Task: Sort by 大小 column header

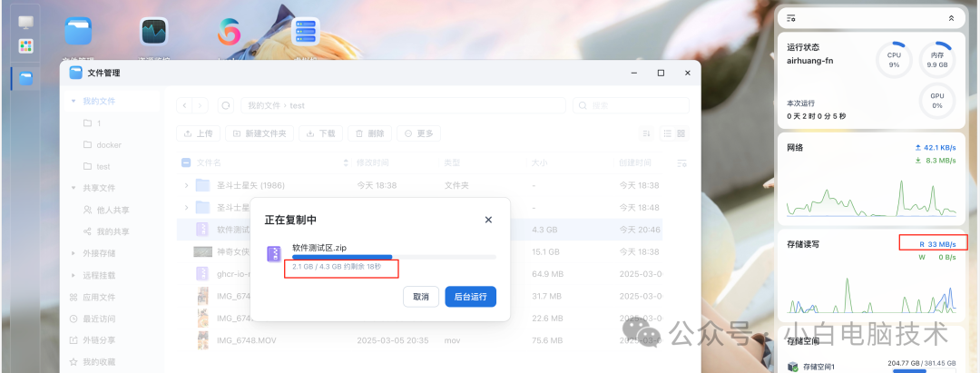Action: click(x=539, y=163)
